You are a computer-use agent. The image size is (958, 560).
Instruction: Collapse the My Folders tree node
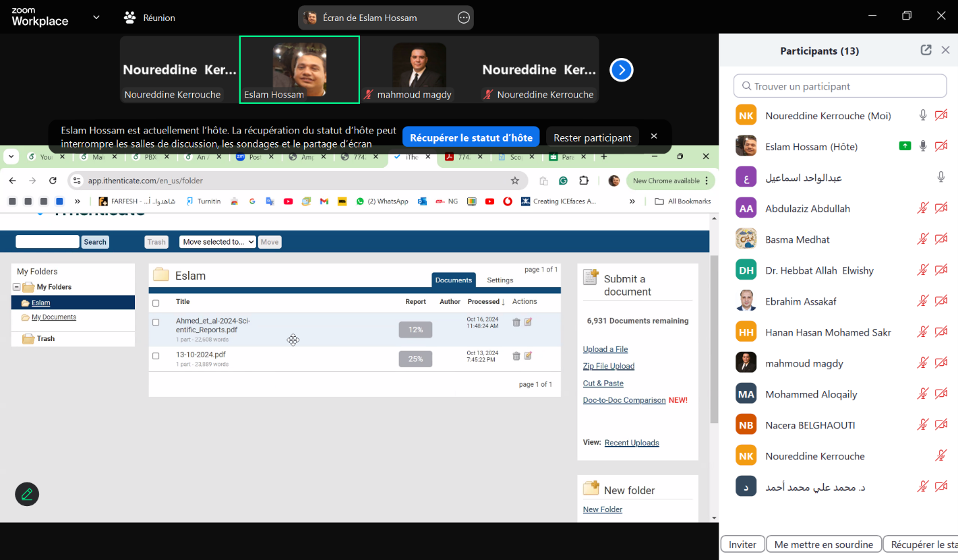click(x=17, y=287)
